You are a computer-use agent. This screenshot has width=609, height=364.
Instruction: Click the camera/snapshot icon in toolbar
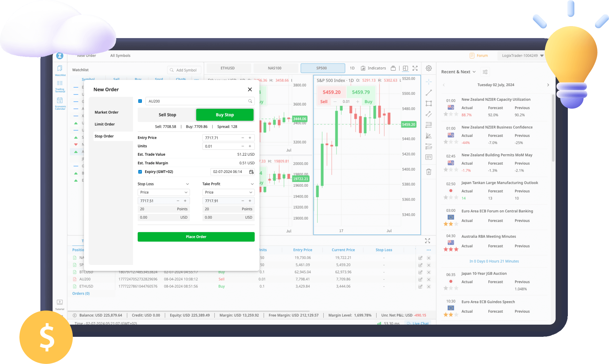click(x=393, y=69)
